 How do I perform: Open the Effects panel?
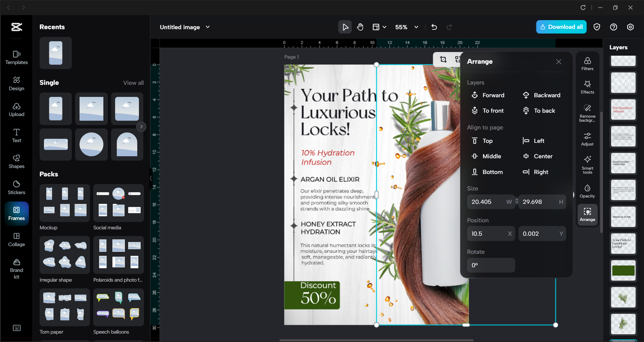coord(587,87)
